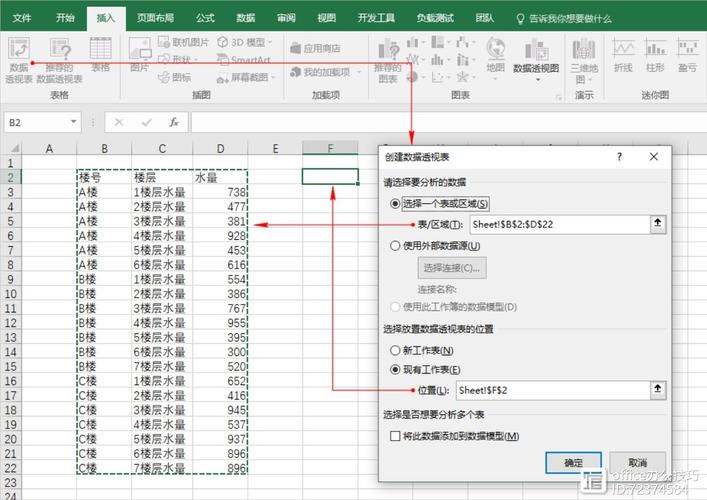Viewport: 707px width, 500px height.
Task: Switch to the 开发工具 tab
Action: (x=376, y=18)
